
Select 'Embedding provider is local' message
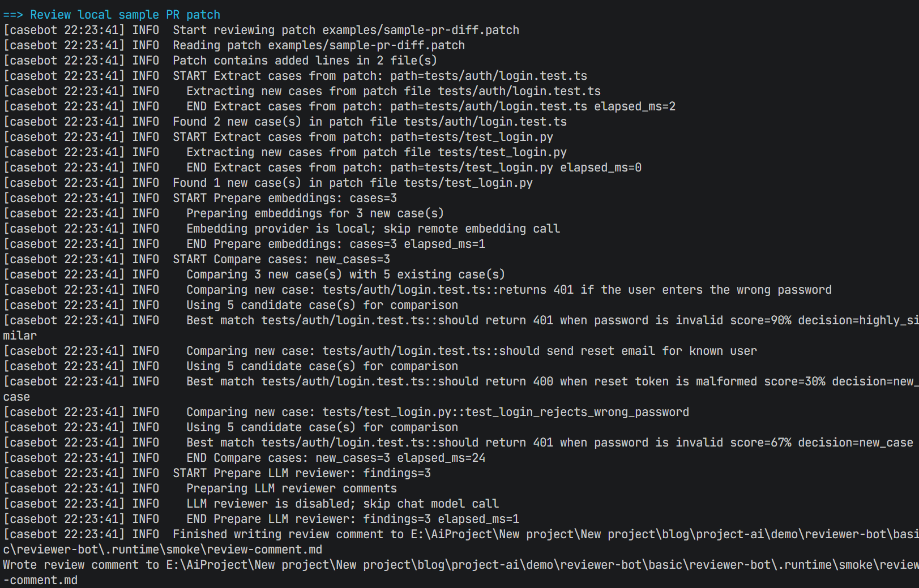[x=373, y=229]
